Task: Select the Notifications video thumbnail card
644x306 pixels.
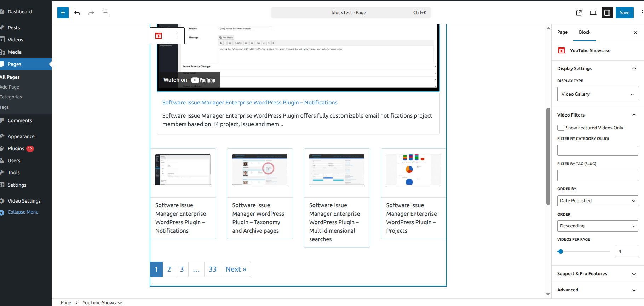Action: click(183, 169)
